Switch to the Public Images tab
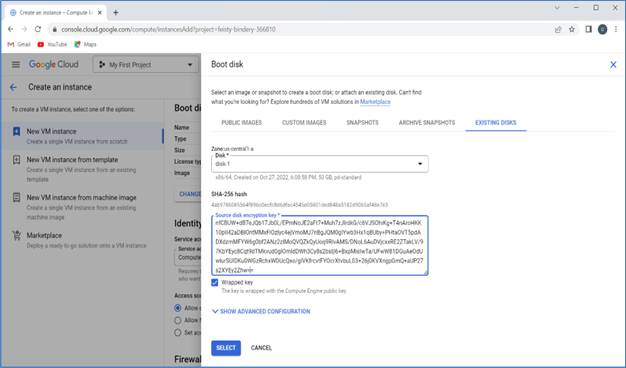The image size is (626, 368). (x=242, y=123)
